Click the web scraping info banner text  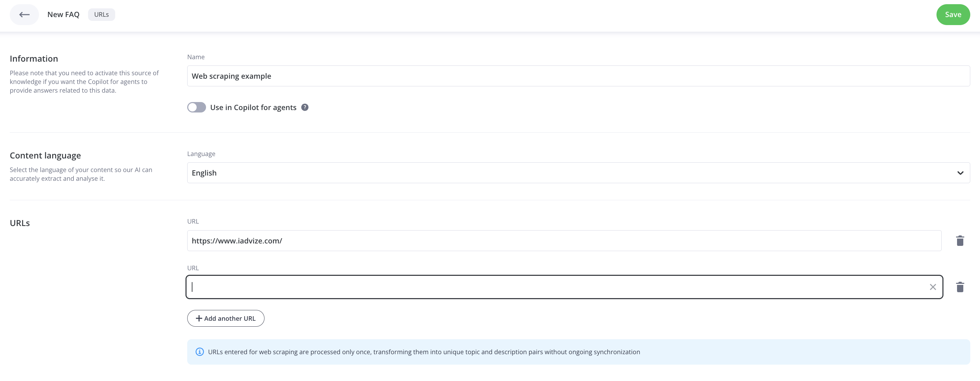click(x=424, y=352)
